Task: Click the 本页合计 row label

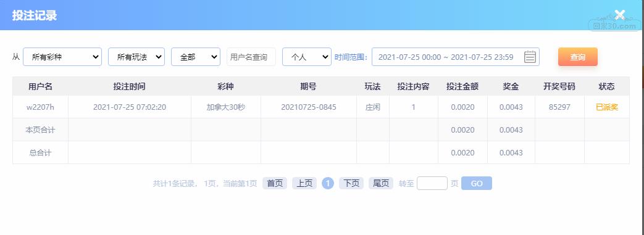Action: click(x=40, y=130)
